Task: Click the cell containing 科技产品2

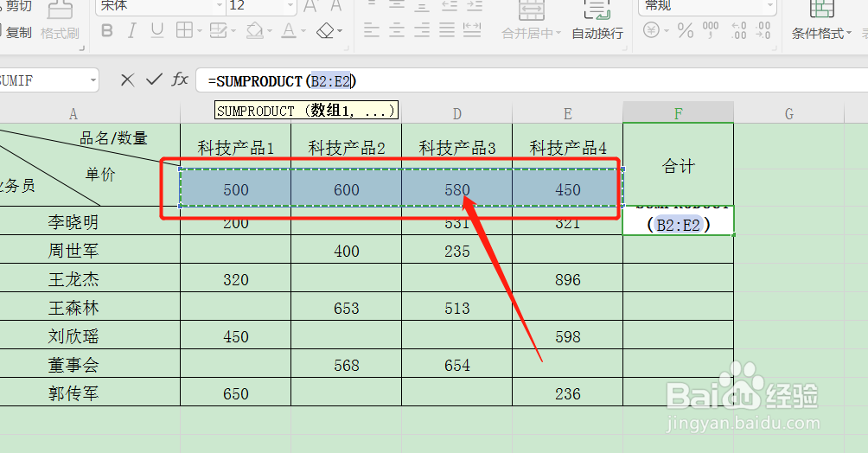Action: click(x=347, y=147)
